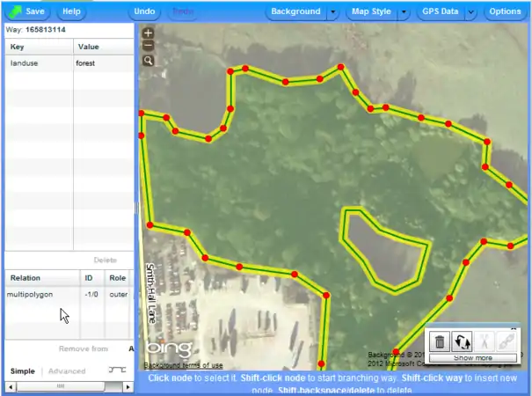Switch to Advanced tag view
Viewport: 532px width, 396px height.
click(x=67, y=371)
